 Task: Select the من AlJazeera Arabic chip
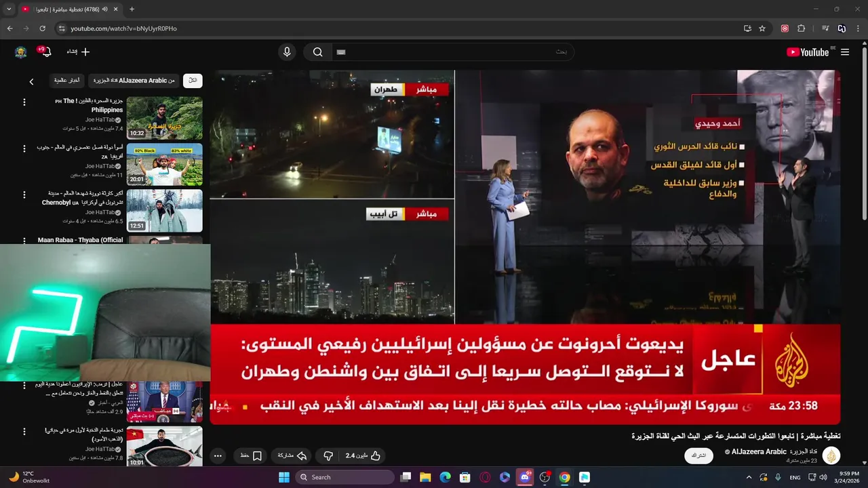(134, 81)
